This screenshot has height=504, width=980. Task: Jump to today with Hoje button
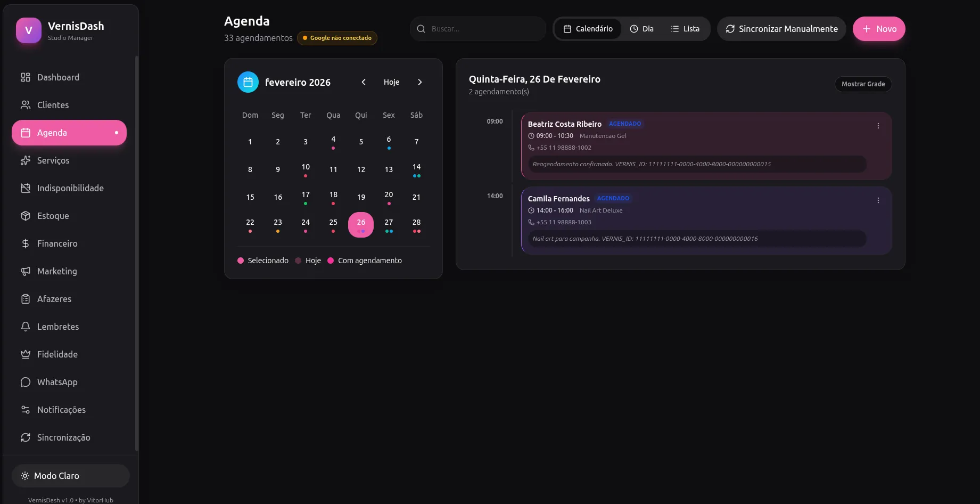point(391,82)
